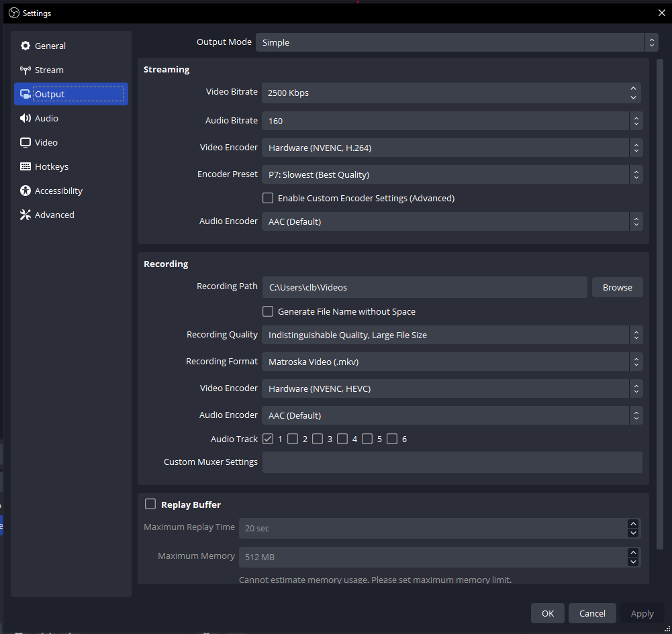Click the Video monitor icon
The height and width of the screenshot is (634, 672).
26,142
